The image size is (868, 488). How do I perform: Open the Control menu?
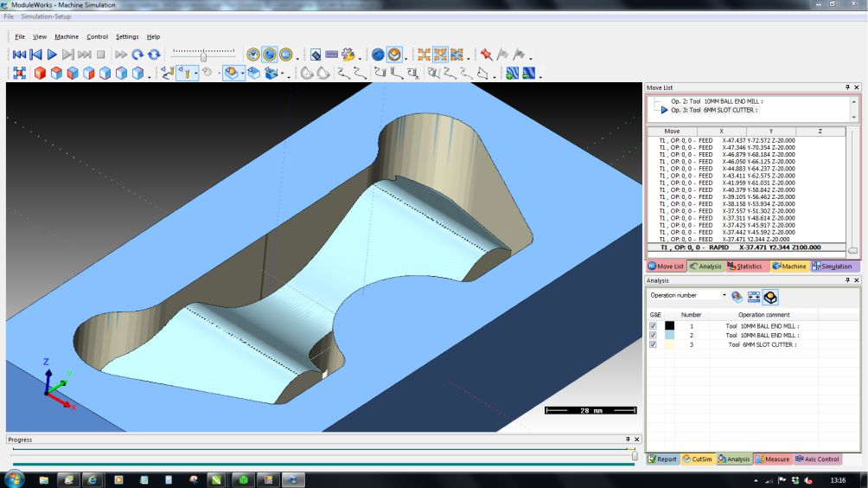click(x=98, y=36)
